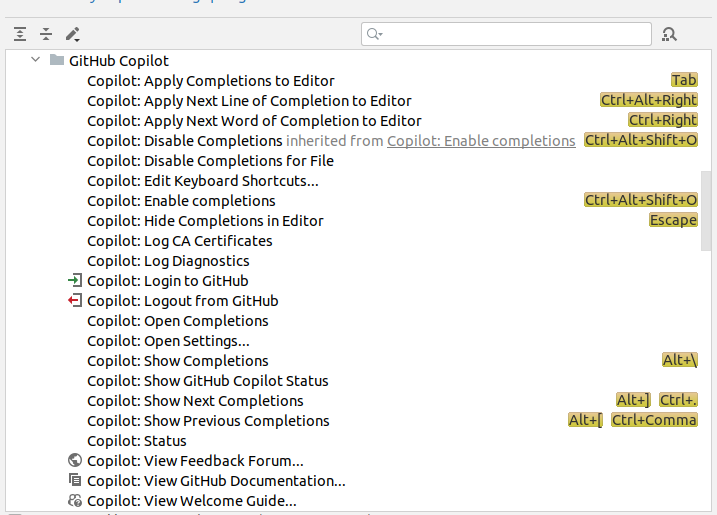Click the Edit shortcut pencil icon

[x=73, y=34]
